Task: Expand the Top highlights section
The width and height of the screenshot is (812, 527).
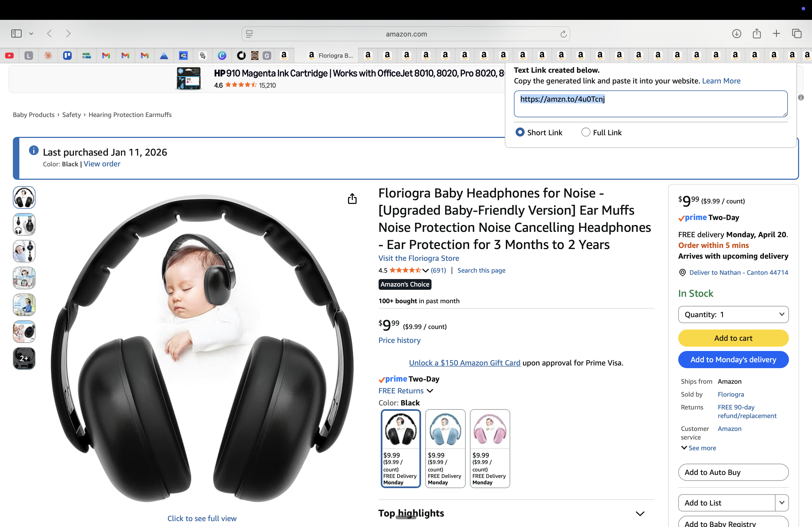Action: pos(640,513)
